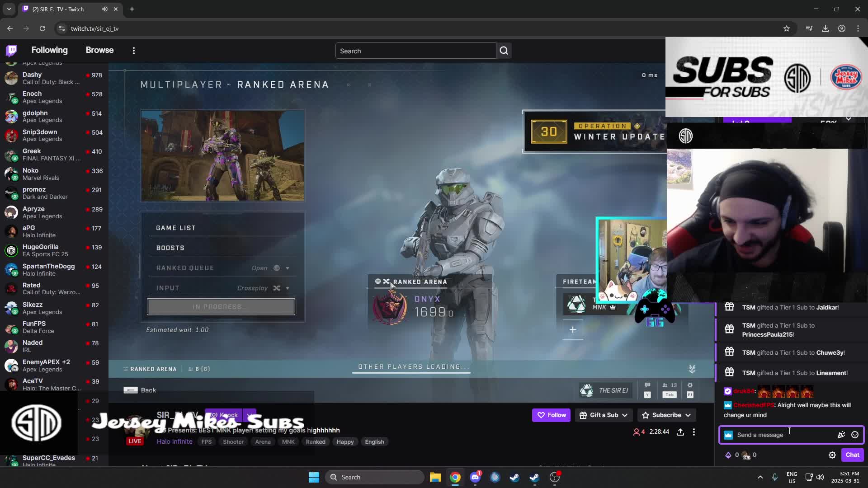This screenshot has width=868, height=488.
Task: Open view site information icon
Action: click(x=62, y=28)
